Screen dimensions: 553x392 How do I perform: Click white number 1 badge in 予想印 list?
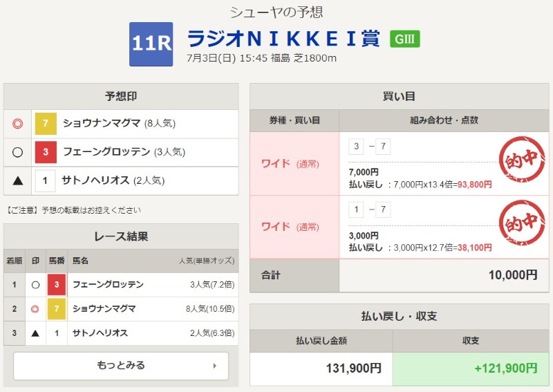click(45, 181)
